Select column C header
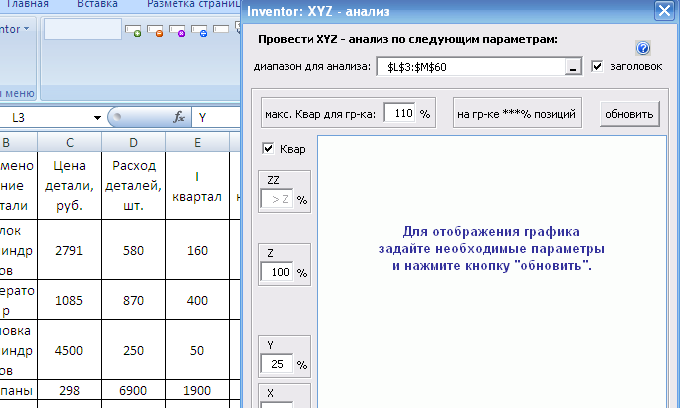The height and width of the screenshot is (408, 680). tap(69, 142)
